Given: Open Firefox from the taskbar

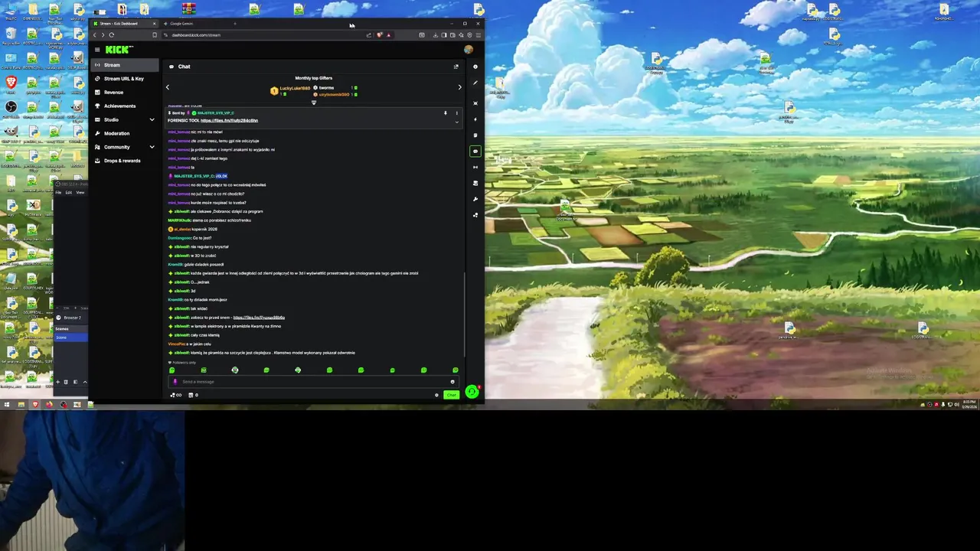Looking at the screenshot, I should (x=49, y=404).
